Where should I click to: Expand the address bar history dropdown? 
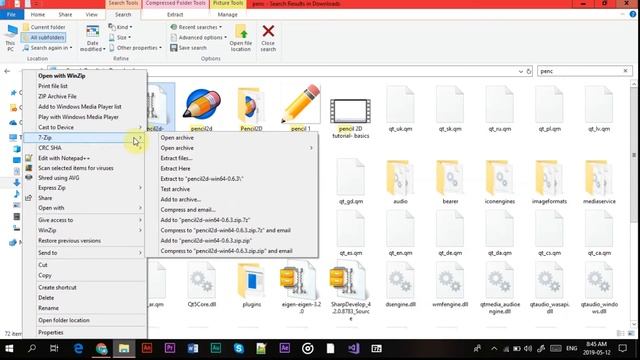click(520, 71)
